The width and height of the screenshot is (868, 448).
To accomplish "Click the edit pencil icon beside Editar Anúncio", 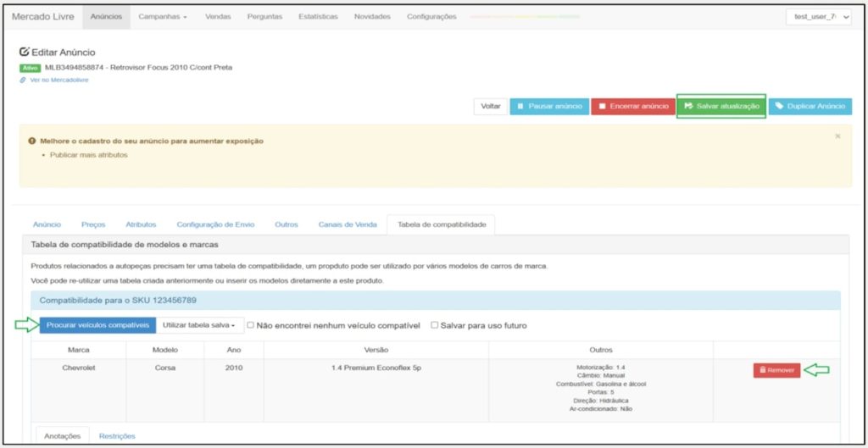I will [x=24, y=52].
